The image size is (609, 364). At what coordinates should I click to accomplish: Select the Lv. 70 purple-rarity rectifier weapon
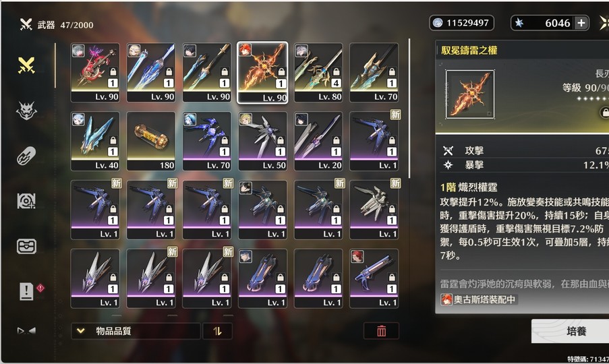[206, 142]
